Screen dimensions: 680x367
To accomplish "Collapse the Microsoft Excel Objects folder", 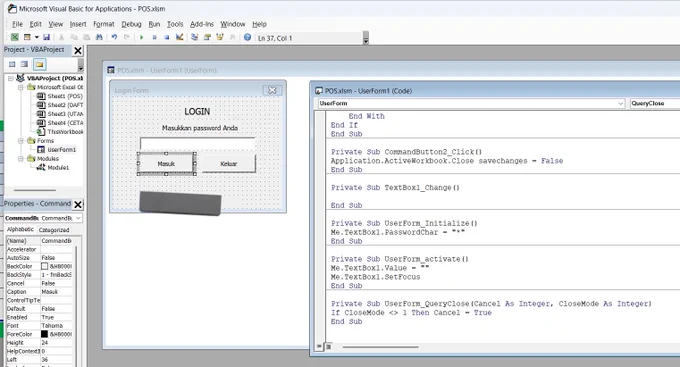I will 20,87.
